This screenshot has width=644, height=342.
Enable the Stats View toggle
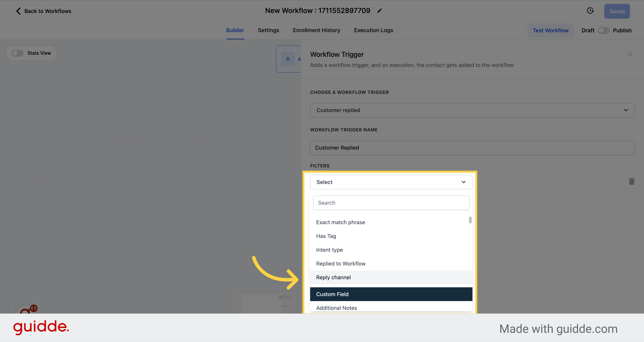tap(17, 53)
